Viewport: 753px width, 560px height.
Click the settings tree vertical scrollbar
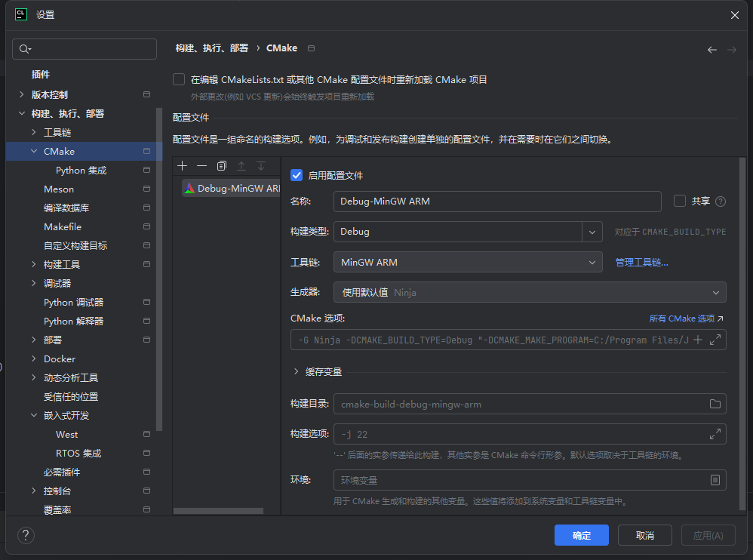point(159,269)
